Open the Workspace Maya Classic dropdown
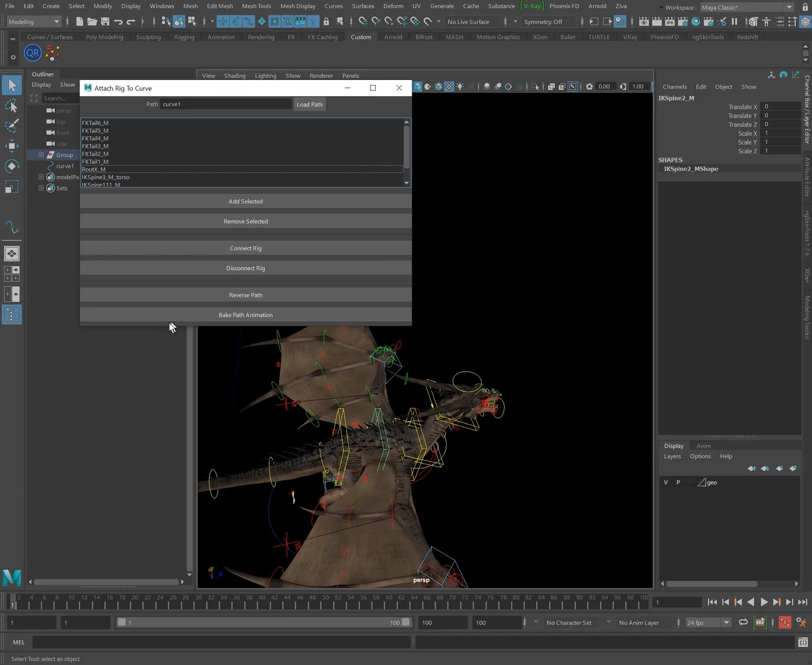The image size is (812, 665). 747,7
